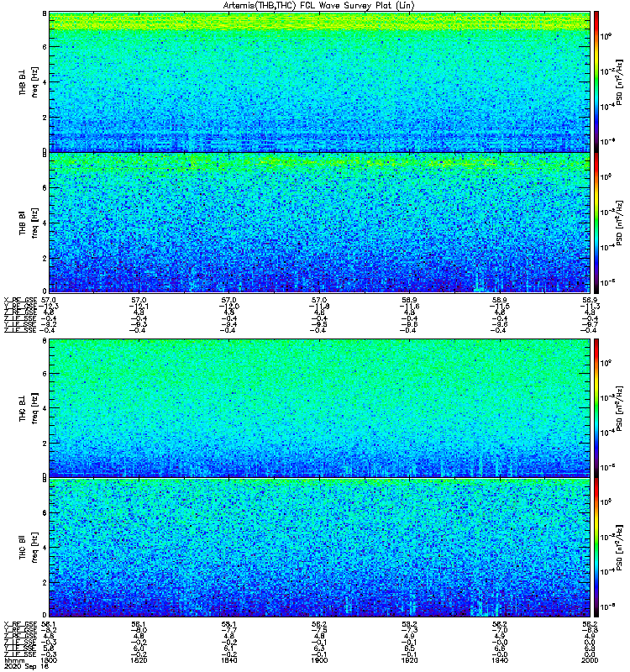Click the THB Y_RE_GSE value -12.1
This screenshot has width=630, height=672.
[139, 307]
